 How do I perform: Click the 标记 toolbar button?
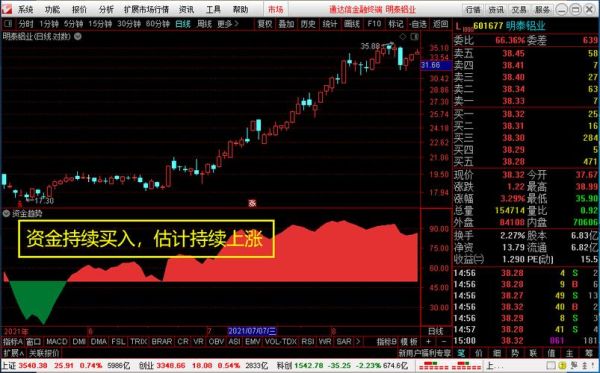(x=396, y=24)
